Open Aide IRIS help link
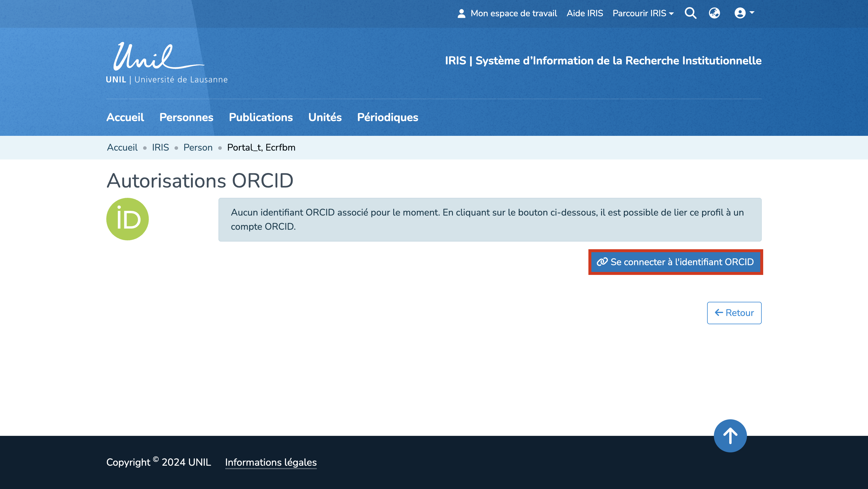The width and height of the screenshot is (868, 489). click(x=585, y=13)
